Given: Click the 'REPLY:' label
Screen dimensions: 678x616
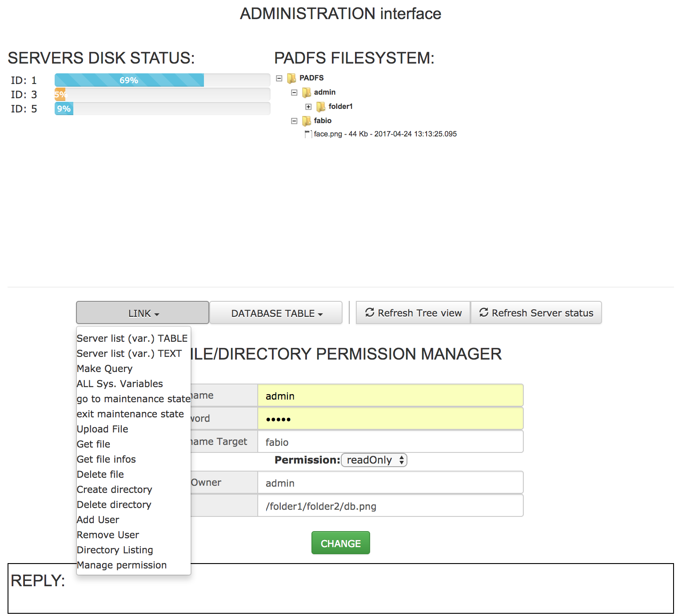Looking at the screenshot, I should point(38,580).
